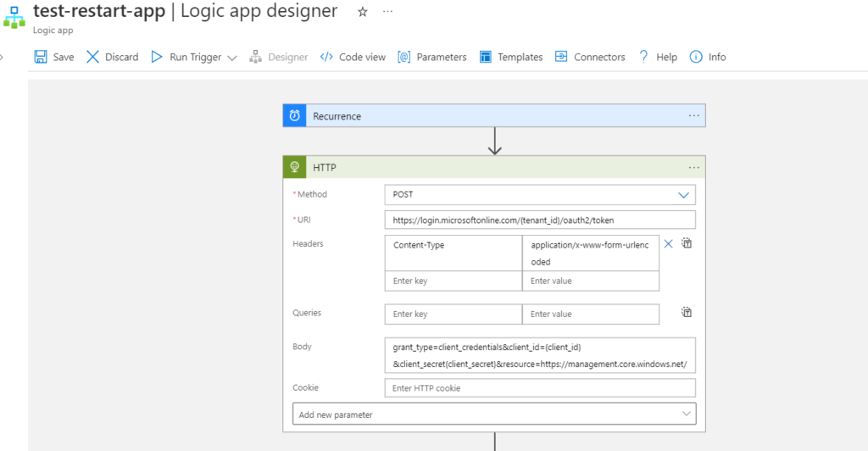Edit the Content-Type header key
Screen dimensions: 868x451
(453, 253)
